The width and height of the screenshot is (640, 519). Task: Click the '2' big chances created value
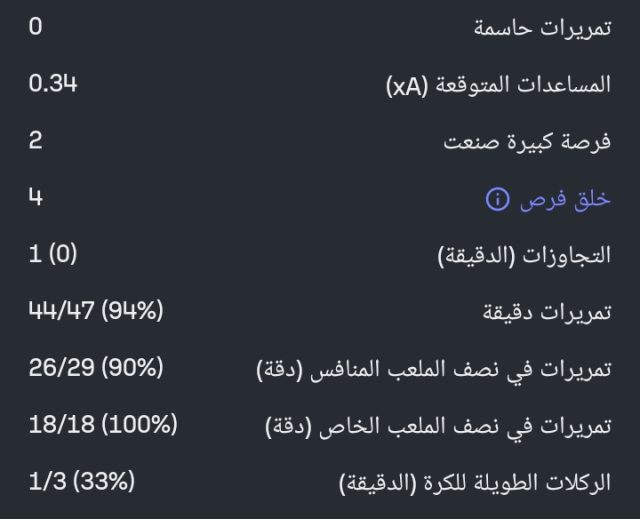click(x=36, y=141)
